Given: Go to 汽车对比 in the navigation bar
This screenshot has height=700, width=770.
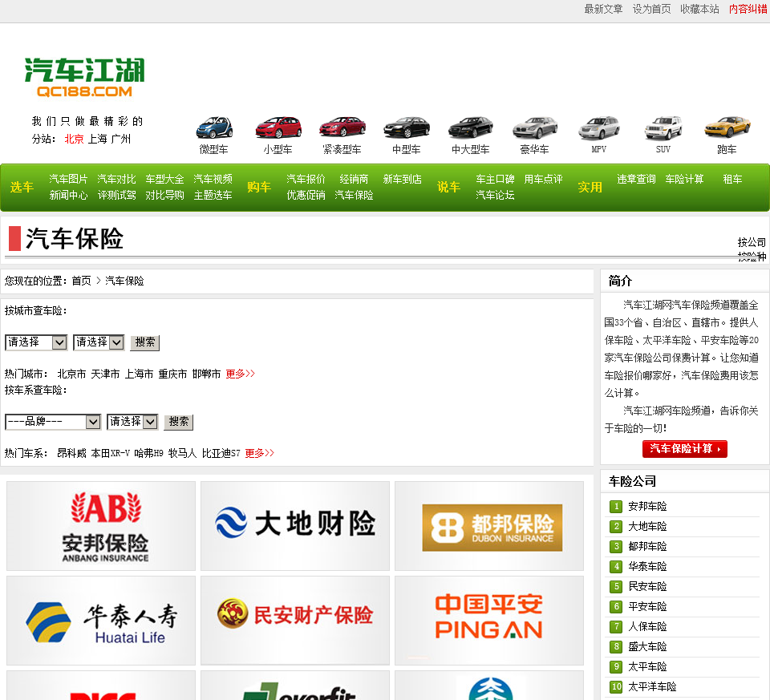Looking at the screenshot, I should point(116,179).
